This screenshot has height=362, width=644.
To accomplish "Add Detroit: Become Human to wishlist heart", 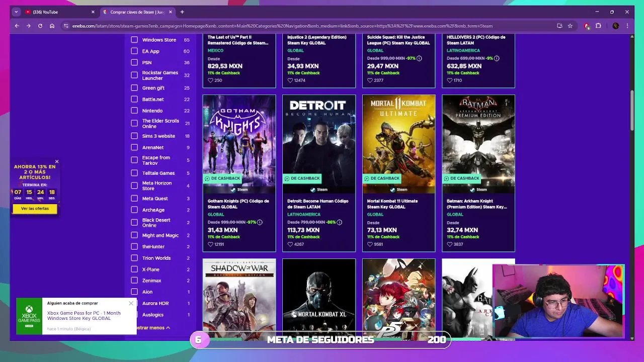I will pyautogui.click(x=290, y=244).
